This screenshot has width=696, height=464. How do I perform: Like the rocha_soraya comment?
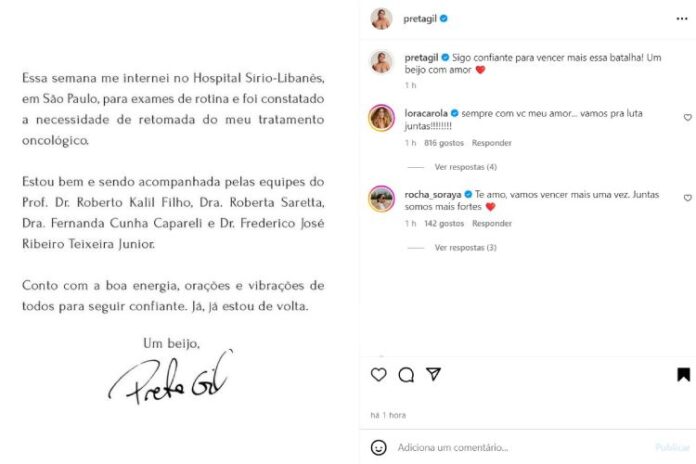[687, 198]
